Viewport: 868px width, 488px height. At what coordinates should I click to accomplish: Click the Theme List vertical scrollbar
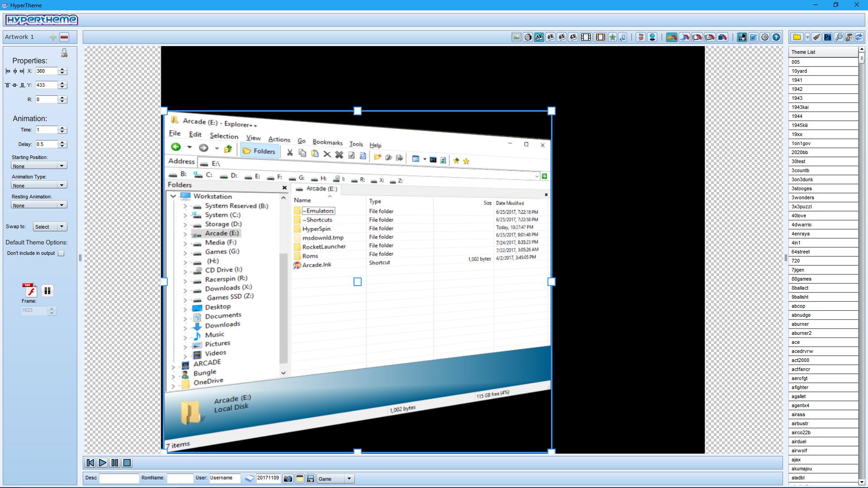[x=862, y=265]
